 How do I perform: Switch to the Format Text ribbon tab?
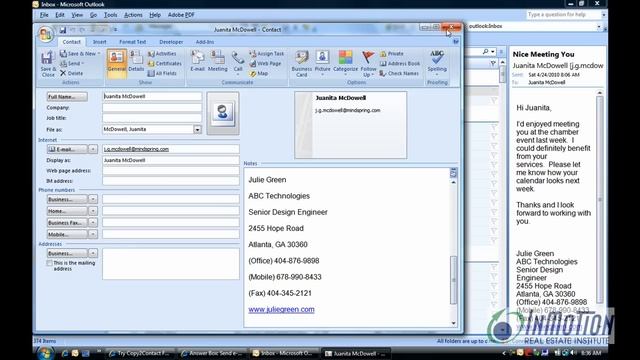(132, 42)
